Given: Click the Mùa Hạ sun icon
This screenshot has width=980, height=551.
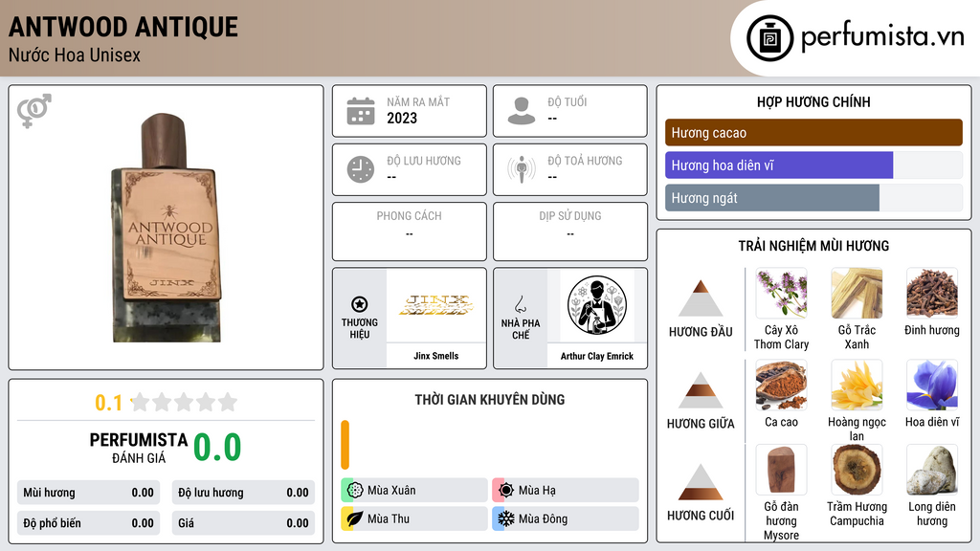Looking at the screenshot, I should coord(506,491).
